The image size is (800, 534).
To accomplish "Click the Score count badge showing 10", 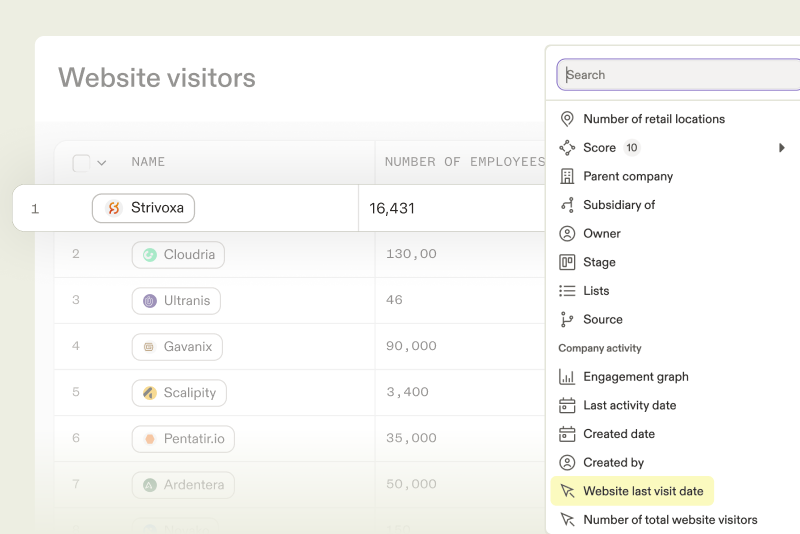I will click(x=632, y=147).
